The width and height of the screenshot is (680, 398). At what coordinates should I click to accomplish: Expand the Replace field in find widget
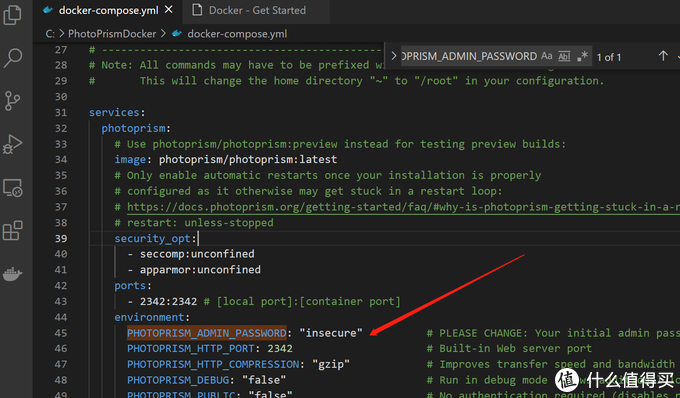[394, 56]
